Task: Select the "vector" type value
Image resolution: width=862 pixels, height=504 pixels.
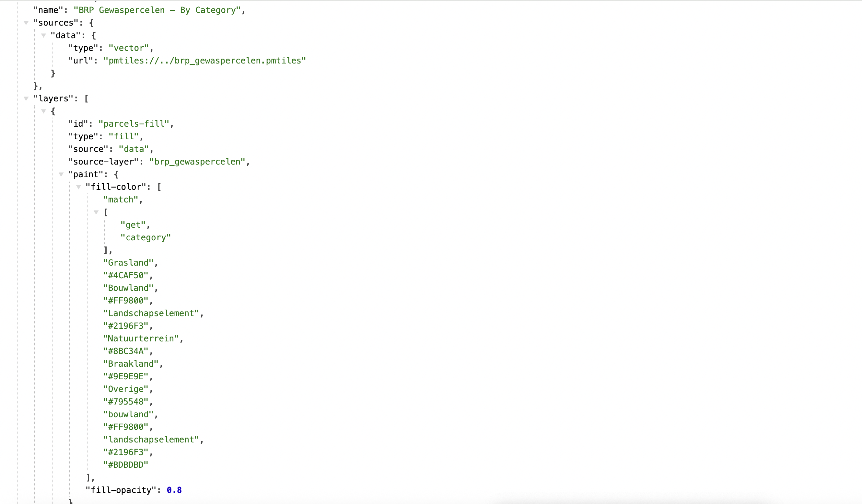Action: (129, 48)
